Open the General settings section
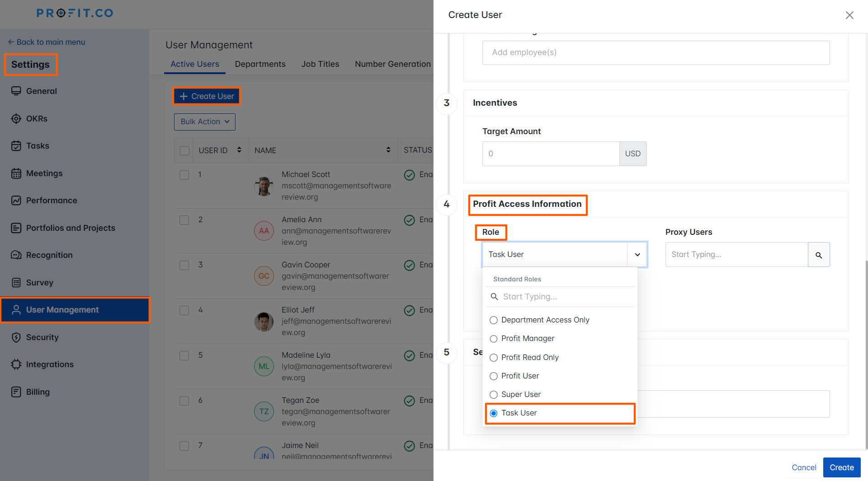Viewport: 868px width, 481px height. [x=41, y=91]
